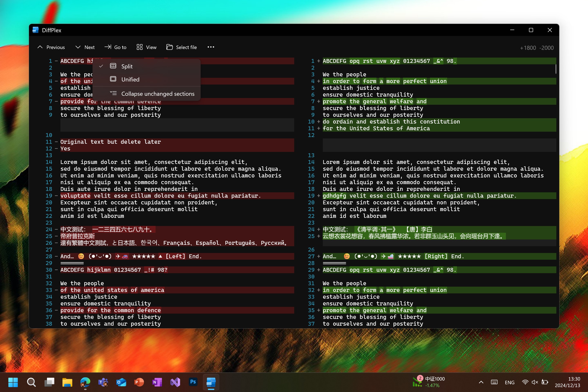Launch File Explorer from the taskbar
The width and height of the screenshot is (588, 392).
[67, 382]
